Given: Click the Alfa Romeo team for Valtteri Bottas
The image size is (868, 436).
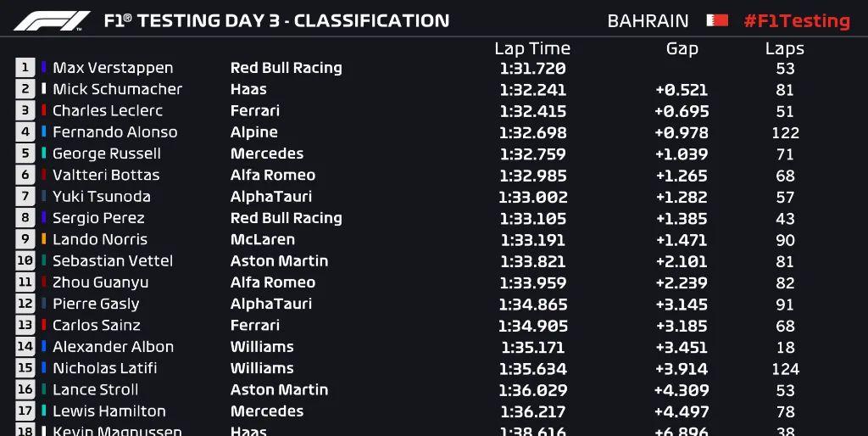Looking at the screenshot, I should (273, 175).
